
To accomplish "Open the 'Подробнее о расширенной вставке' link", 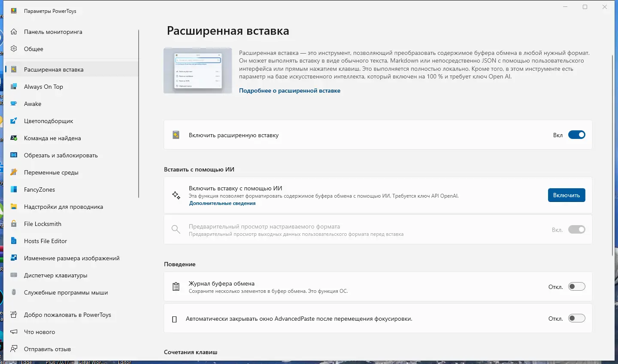I will (x=290, y=91).
